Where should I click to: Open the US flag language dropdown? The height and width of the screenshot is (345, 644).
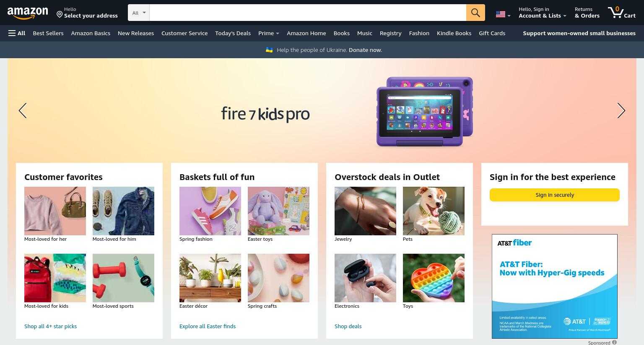[503, 14]
